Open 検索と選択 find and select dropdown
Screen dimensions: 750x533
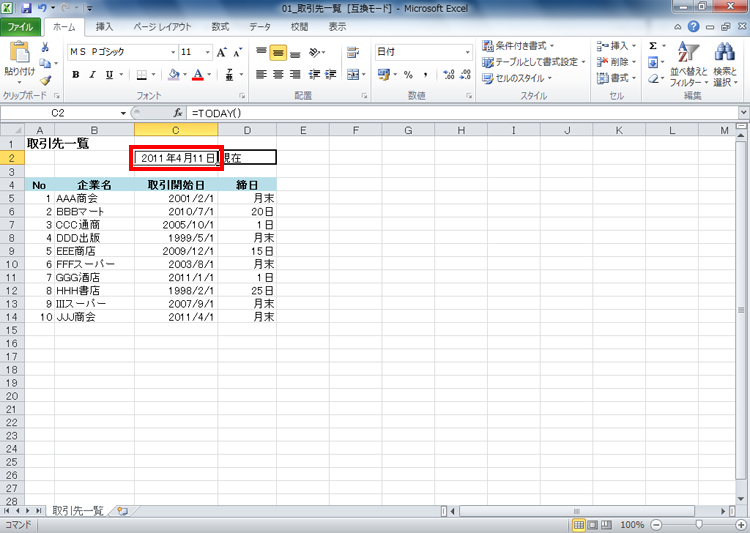(725, 63)
